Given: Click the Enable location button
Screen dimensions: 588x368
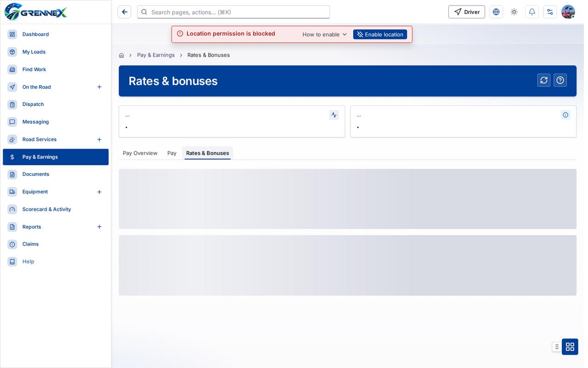Looking at the screenshot, I should point(380,34).
